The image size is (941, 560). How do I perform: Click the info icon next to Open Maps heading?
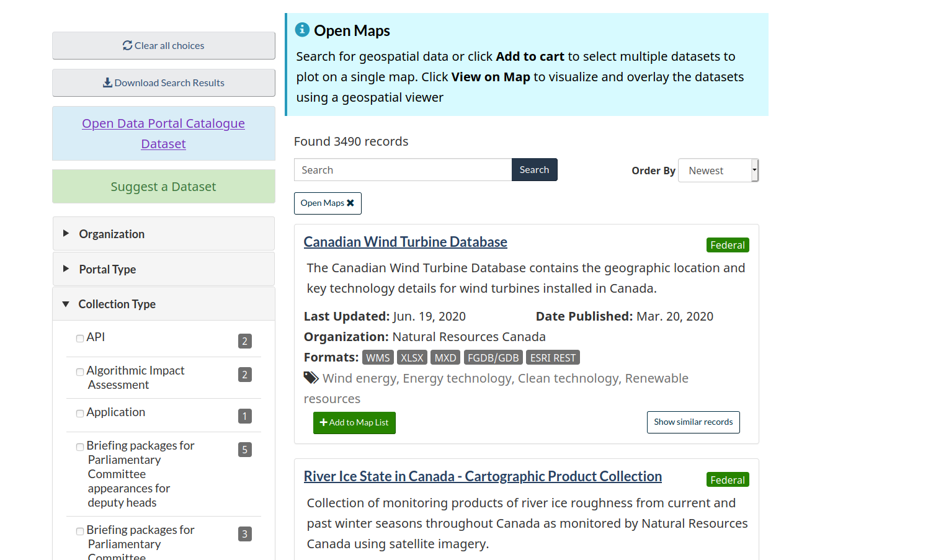pyautogui.click(x=302, y=30)
